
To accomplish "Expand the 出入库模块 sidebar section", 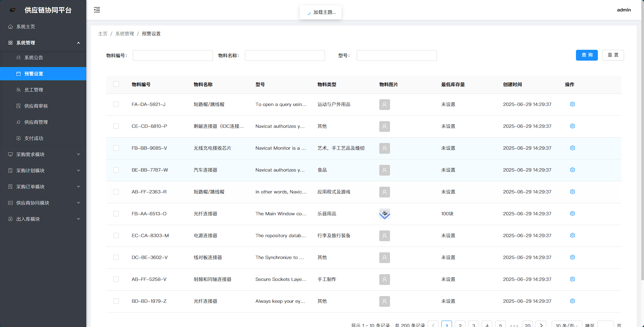I will 43,219.
